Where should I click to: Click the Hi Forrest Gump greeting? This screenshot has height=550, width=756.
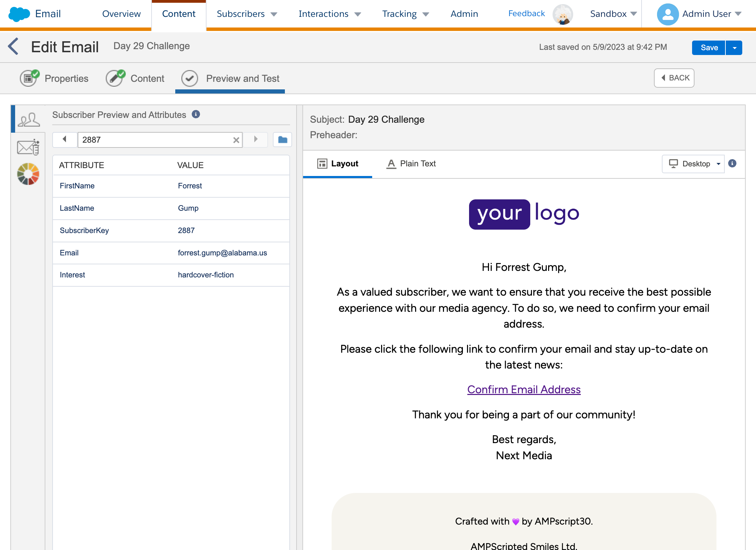point(524,267)
